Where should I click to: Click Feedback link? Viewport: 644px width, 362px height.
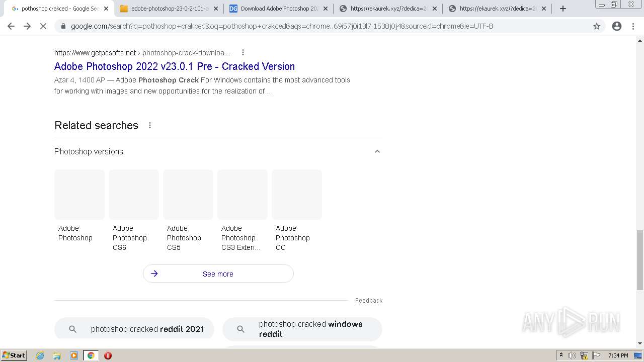[x=369, y=301]
